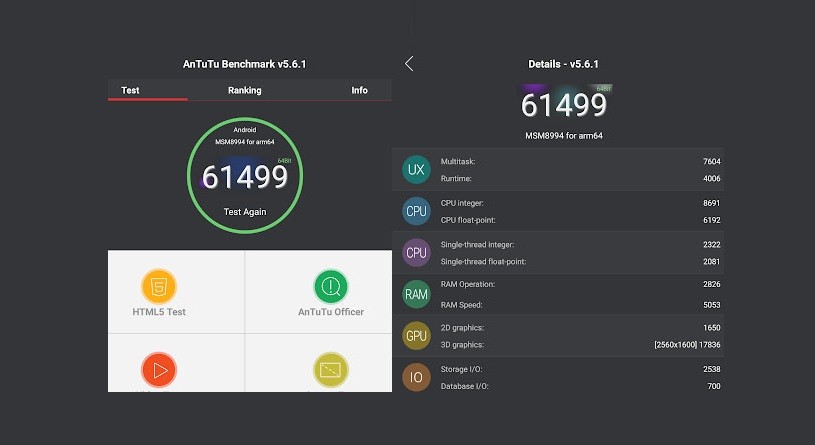The height and width of the screenshot is (445, 815).
Task: Click the CPU float-point label
Action: point(468,220)
